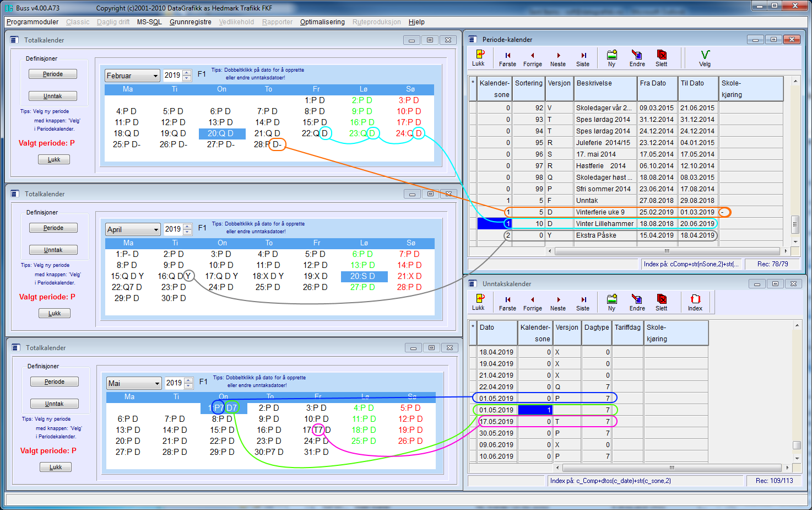The image size is (812, 510).
Task: Select date 28:P D- in Februar calendar
Action: [x=268, y=144]
